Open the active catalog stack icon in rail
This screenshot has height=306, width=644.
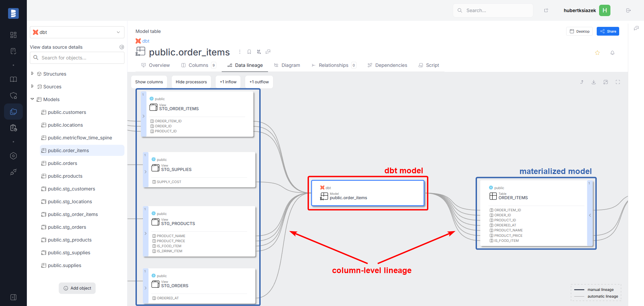click(x=13, y=112)
